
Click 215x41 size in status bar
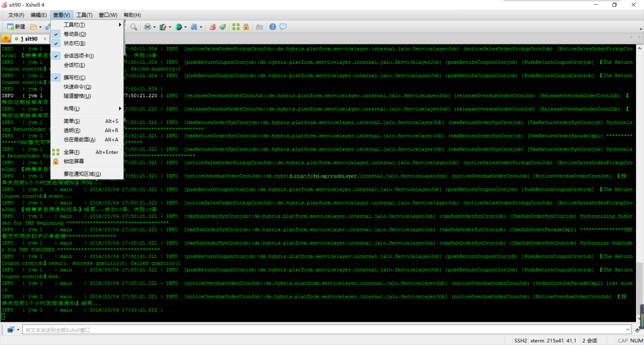pyautogui.click(x=555, y=341)
